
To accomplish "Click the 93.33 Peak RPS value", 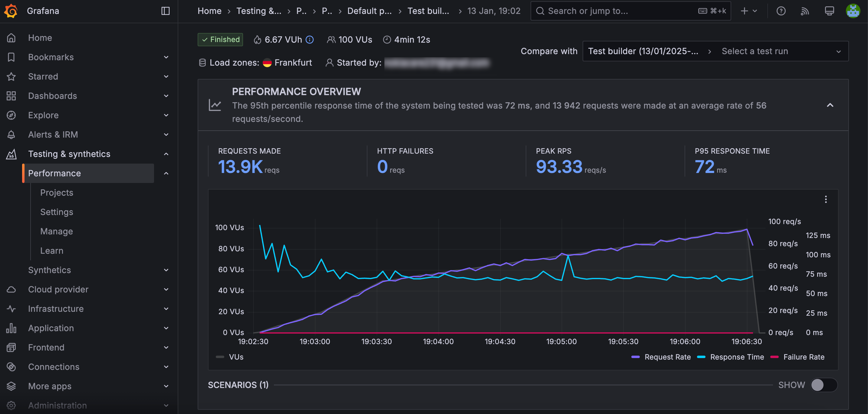I will click(x=559, y=167).
